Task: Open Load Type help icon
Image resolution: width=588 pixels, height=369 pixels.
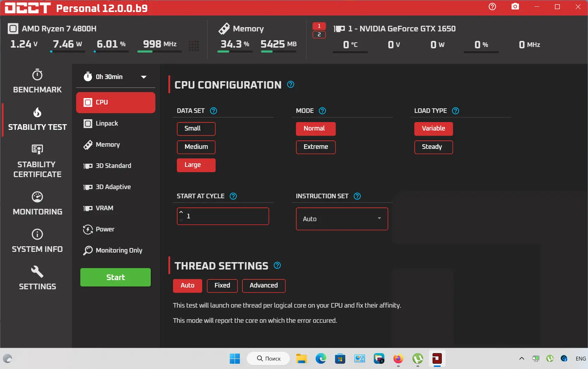Action: click(456, 111)
